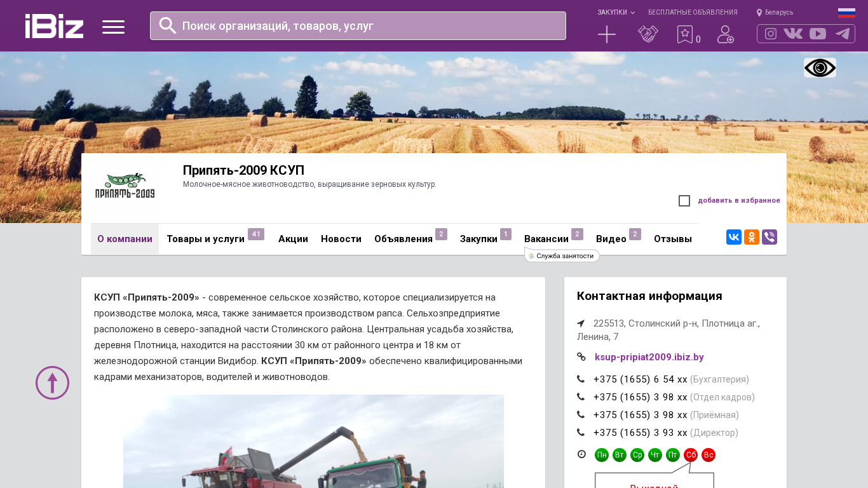Click the user registration icon
868x488 pixels.
725,34
